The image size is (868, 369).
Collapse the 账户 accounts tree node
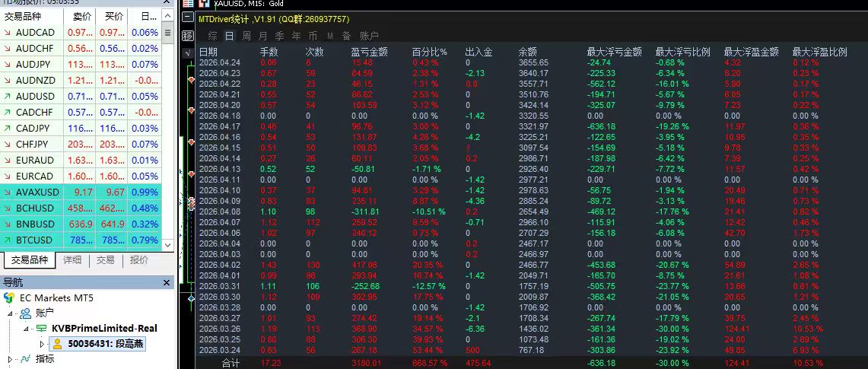tap(10, 313)
